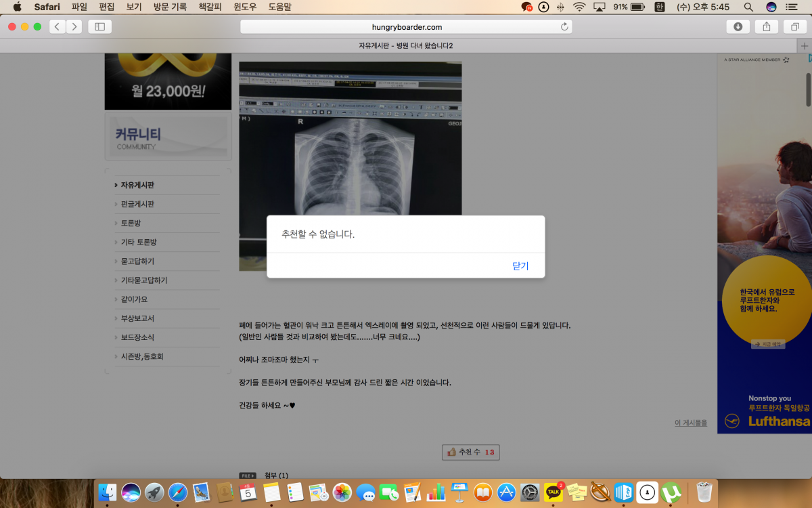Open the AirPlay display menu
This screenshot has width=812, height=508.
(x=599, y=7)
